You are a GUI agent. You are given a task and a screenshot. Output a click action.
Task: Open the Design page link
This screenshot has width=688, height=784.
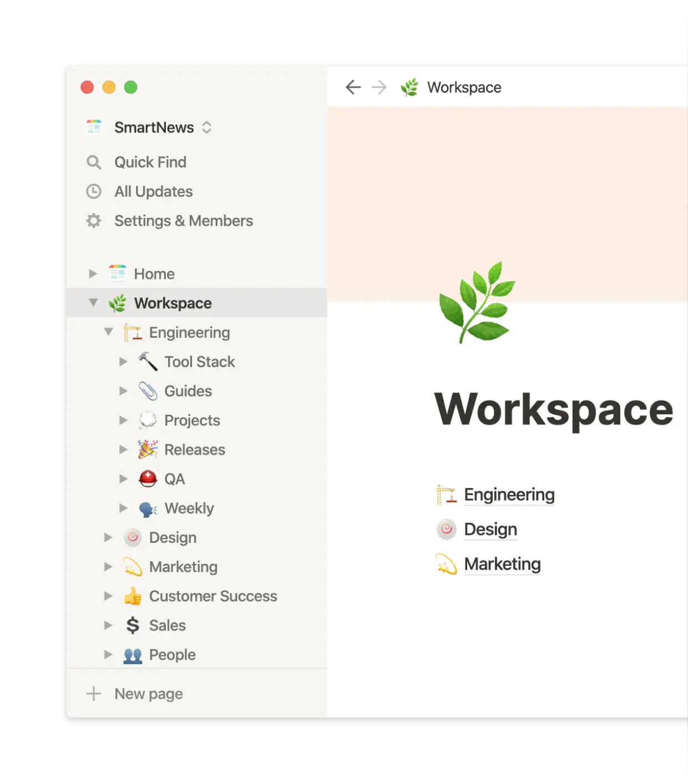pyautogui.click(x=490, y=529)
